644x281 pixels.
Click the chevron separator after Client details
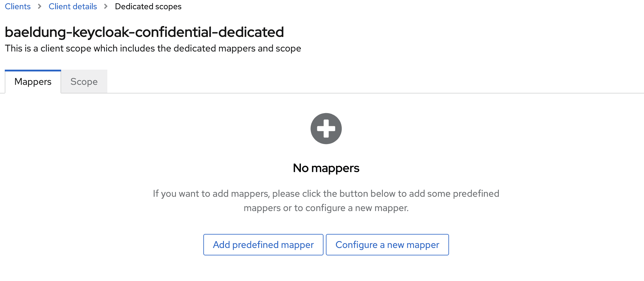coord(106,6)
